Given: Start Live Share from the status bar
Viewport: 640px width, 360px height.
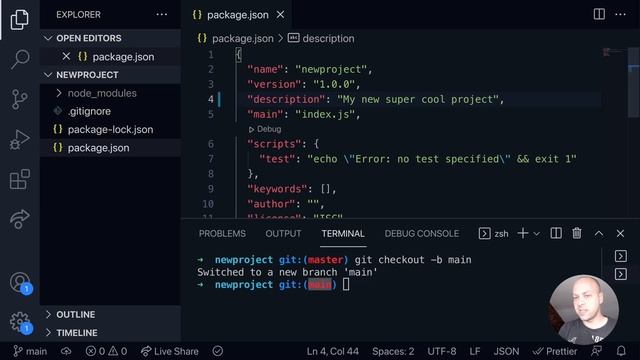Looking at the screenshot, I should pyautogui.click(x=169, y=351).
